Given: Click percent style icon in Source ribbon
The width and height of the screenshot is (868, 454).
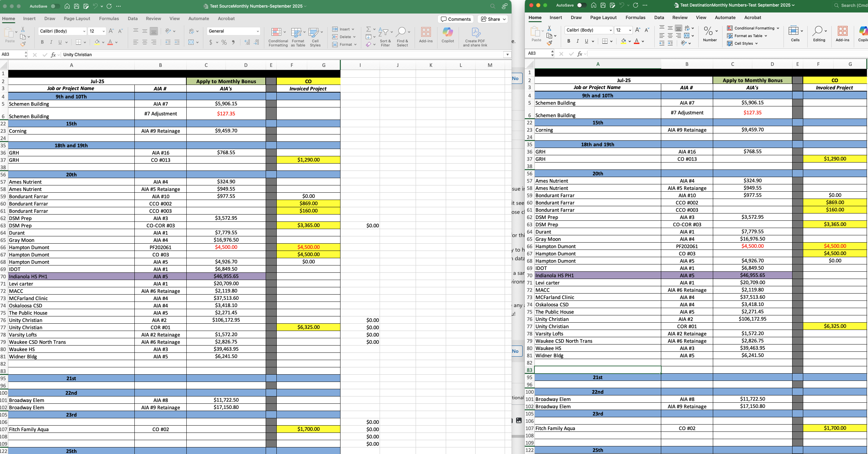Looking at the screenshot, I should [224, 42].
